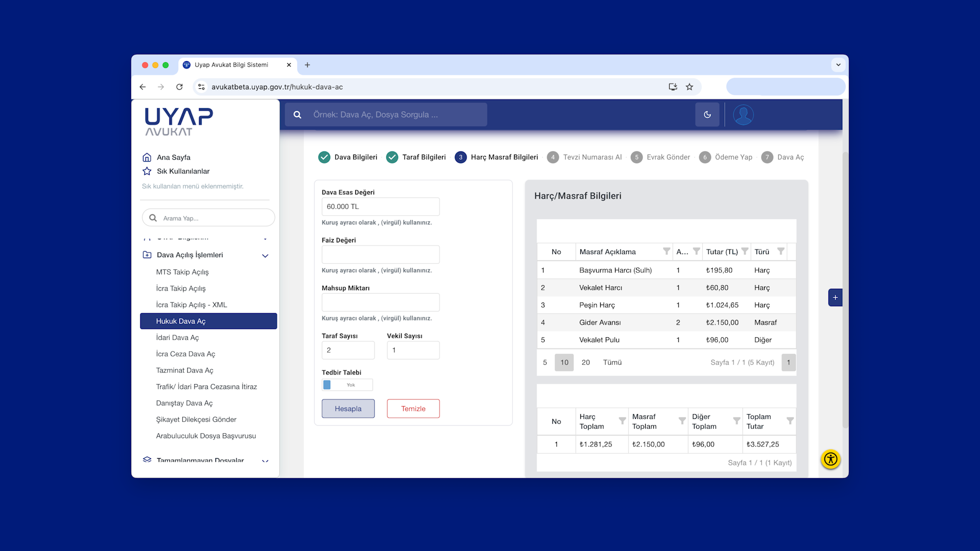This screenshot has width=980, height=551.
Task: Select the Peşin Harç row
Action: click(666, 305)
